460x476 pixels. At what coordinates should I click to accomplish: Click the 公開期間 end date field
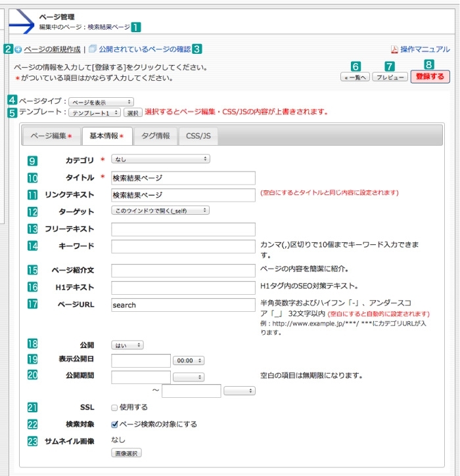pos(191,391)
